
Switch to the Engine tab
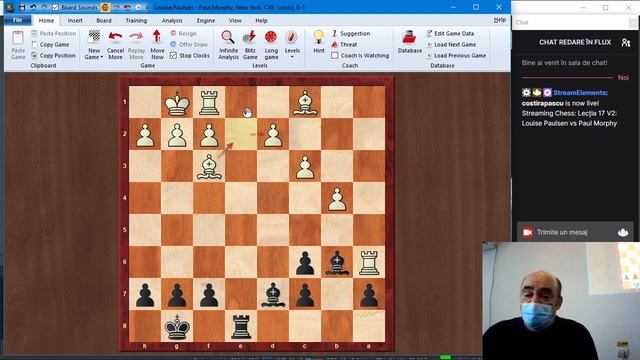(206, 20)
